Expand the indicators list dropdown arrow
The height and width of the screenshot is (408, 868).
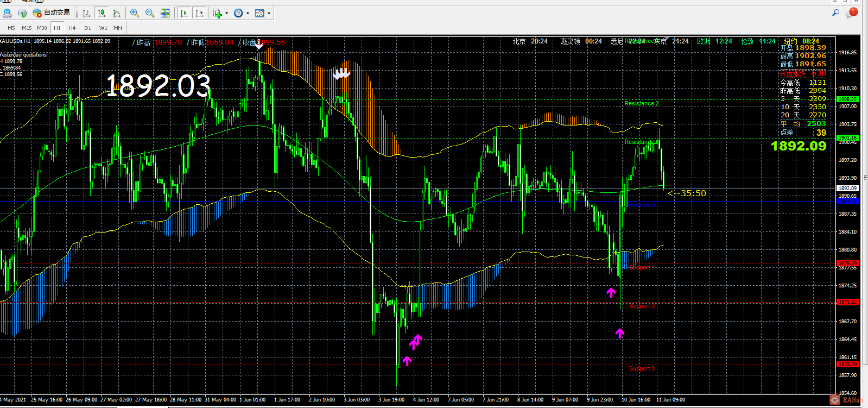[x=226, y=13]
